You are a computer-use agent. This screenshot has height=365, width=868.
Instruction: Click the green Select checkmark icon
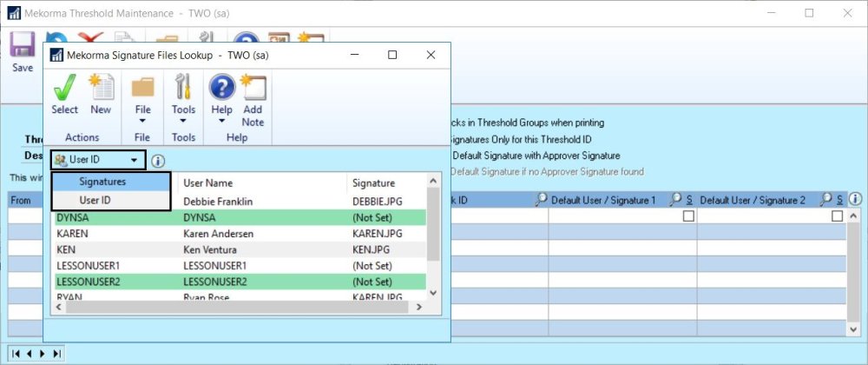point(65,88)
